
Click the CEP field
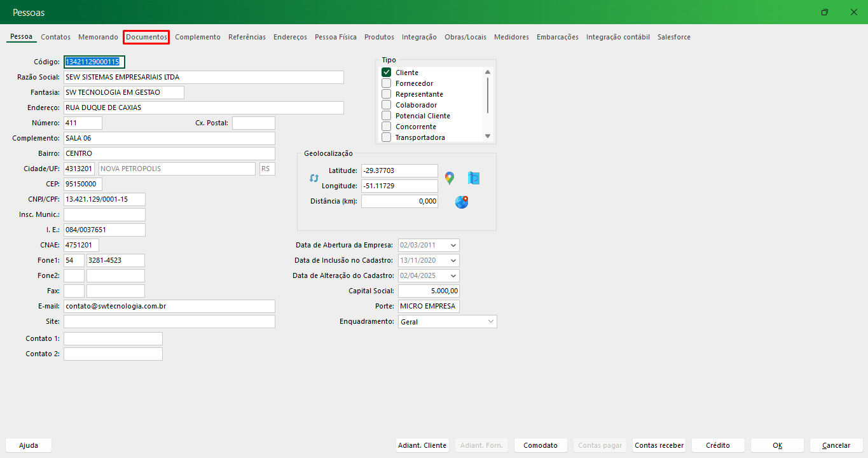click(x=83, y=184)
